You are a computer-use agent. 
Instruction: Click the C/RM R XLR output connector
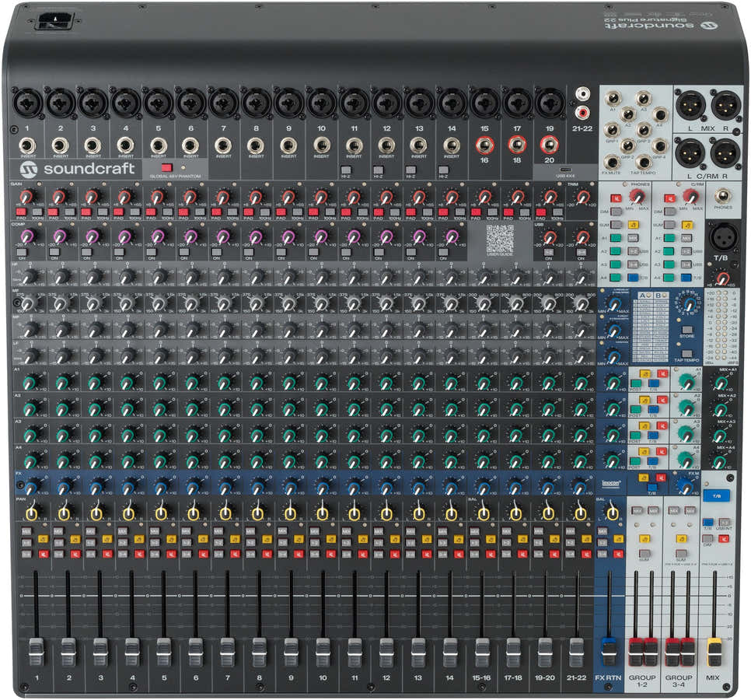coord(725,153)
